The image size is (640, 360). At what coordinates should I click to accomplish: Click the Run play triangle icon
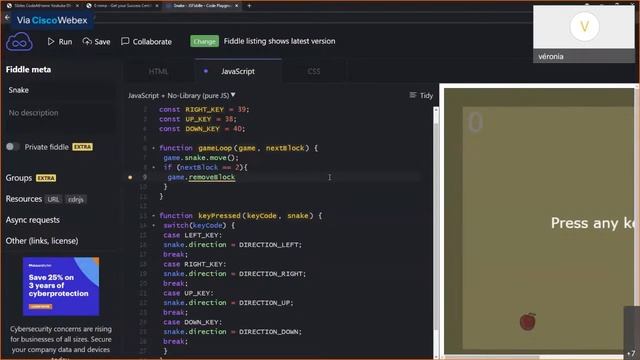pyautogui.click(x=51, y=42)
